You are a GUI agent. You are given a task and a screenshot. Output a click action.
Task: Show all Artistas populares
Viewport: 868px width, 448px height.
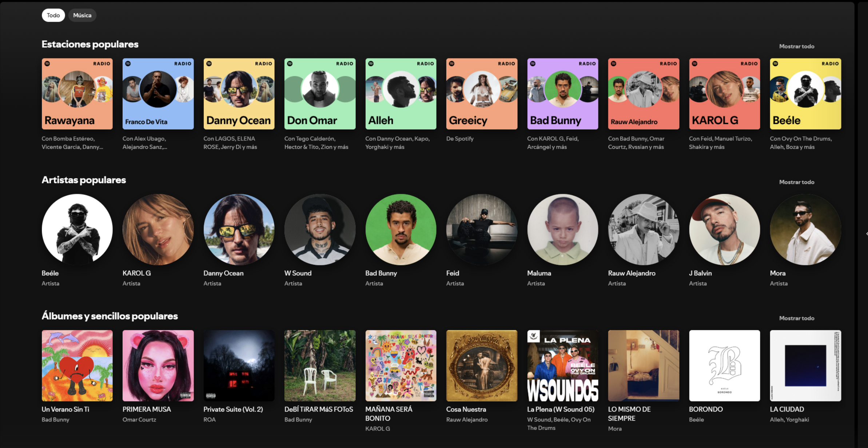coord(796,182)
